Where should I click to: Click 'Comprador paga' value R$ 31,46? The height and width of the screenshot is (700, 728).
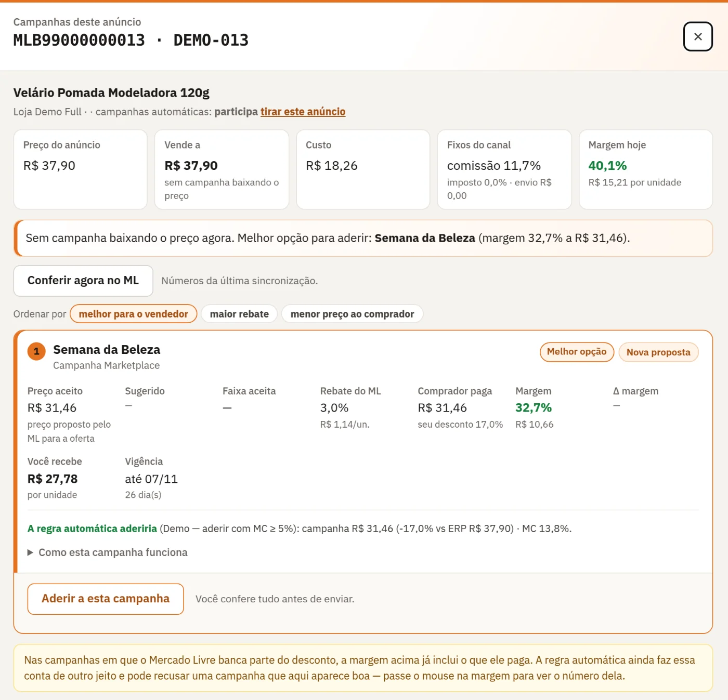[x=443, y=408]
